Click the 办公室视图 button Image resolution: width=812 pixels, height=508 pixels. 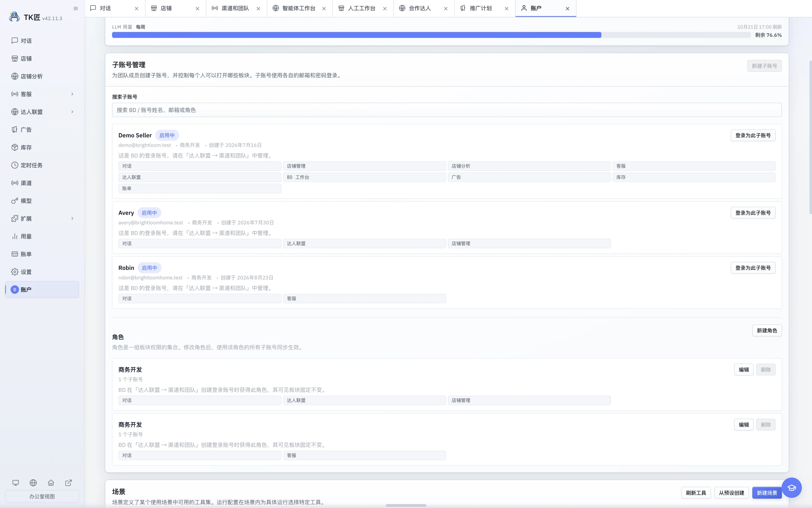coord(42,496)
